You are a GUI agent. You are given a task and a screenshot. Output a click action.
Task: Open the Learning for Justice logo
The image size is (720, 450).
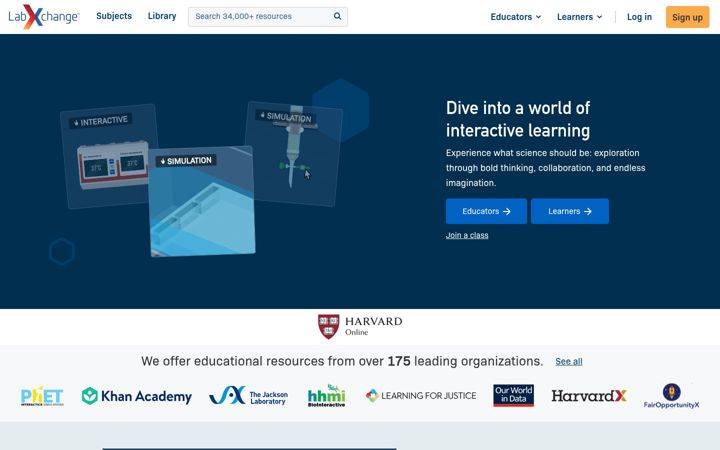point(421,395)
